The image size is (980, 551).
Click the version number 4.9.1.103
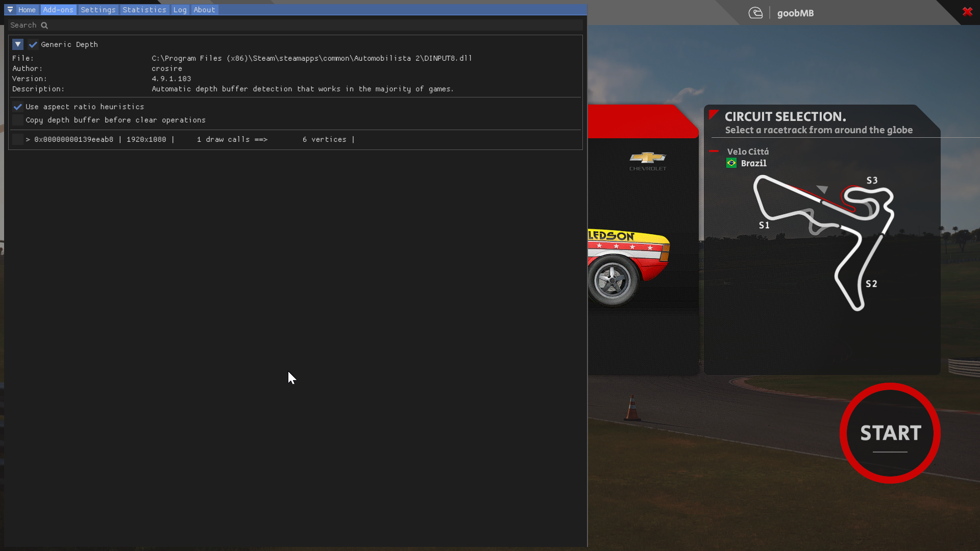(171, 79)
